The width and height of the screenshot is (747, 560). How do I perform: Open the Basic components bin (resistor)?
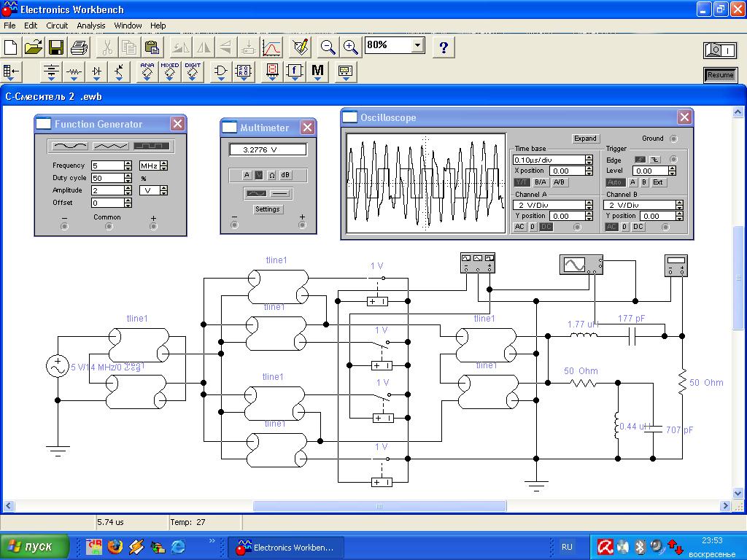74,71
